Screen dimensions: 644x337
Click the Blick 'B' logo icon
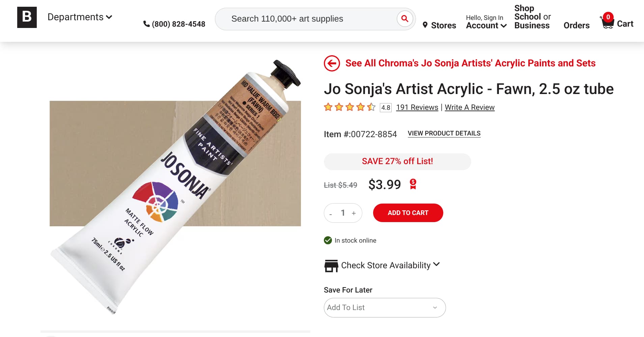[27, 17]
